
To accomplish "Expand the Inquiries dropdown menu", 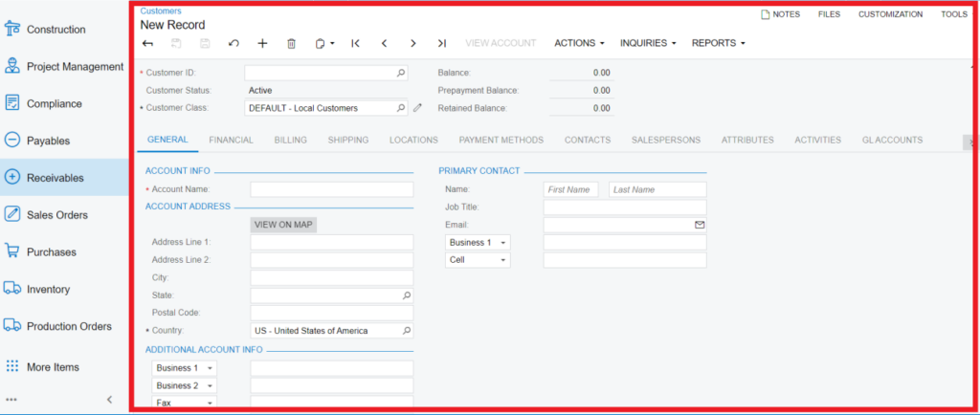I will [x=648, y=43].
